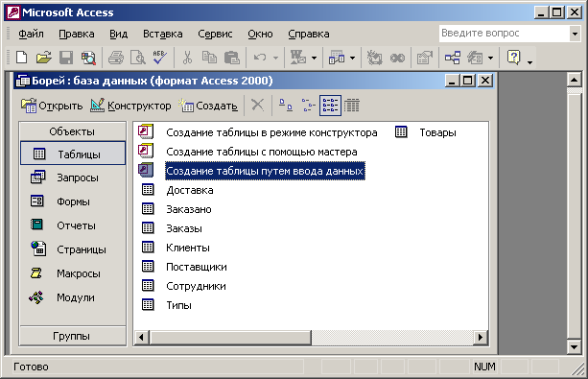Open the Сервис menu
Screen dimensions: 588x379
215,34
